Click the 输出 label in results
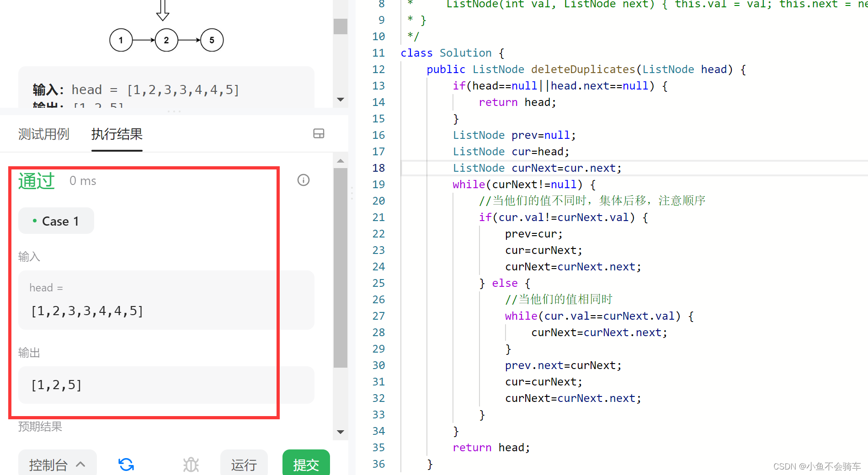The image size is (868, 475). (x=29, y=353)
